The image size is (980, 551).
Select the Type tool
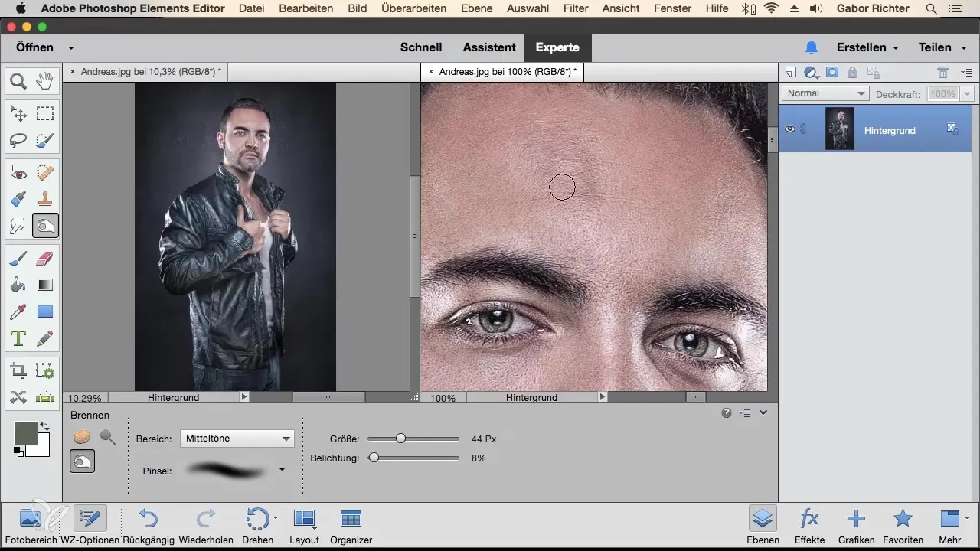coord(18,337)
